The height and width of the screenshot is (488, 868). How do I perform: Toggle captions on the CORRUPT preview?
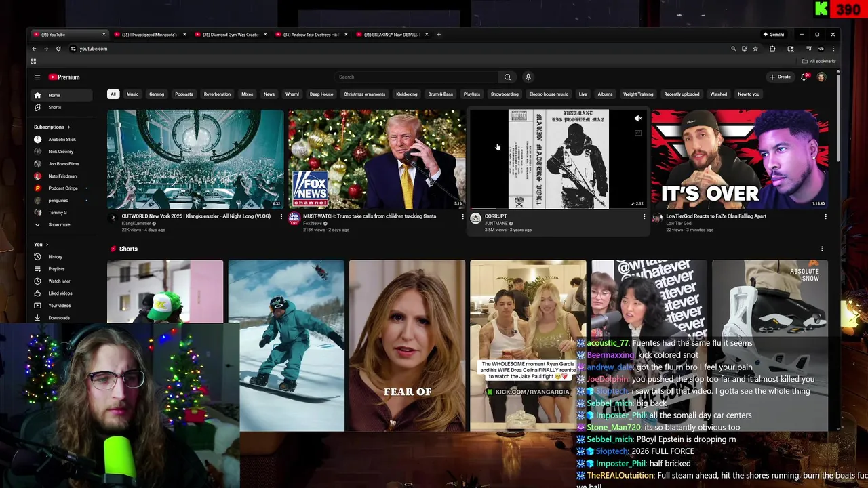click(x=638, y=134)
